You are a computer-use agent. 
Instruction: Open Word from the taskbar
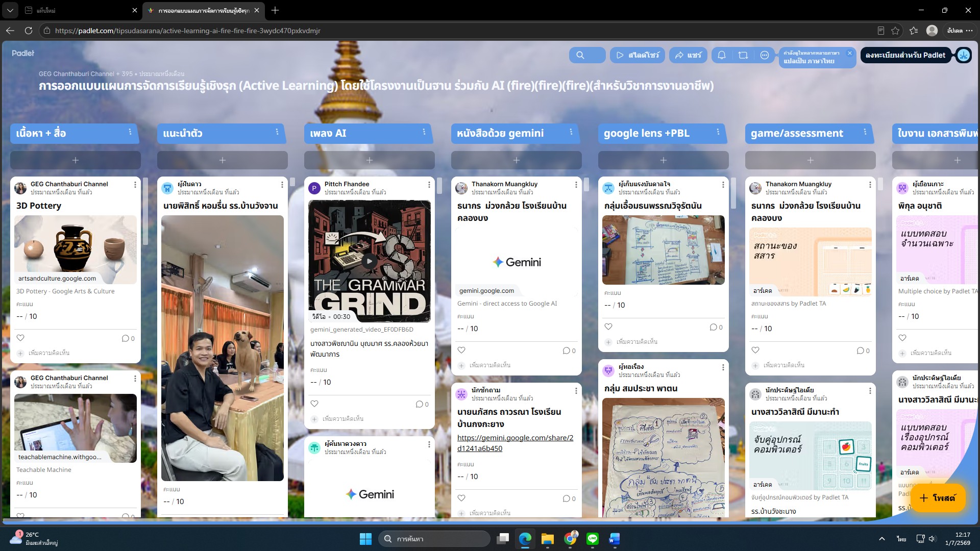click(615, 539)
